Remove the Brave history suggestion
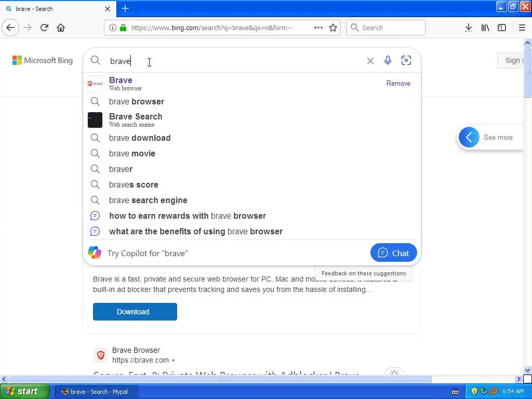 pos(398,84)
